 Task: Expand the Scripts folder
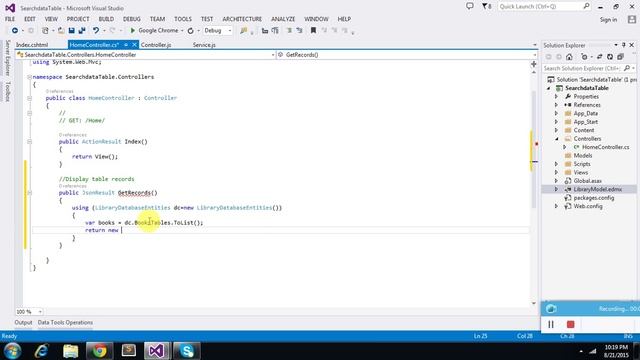tap(556, 164)
